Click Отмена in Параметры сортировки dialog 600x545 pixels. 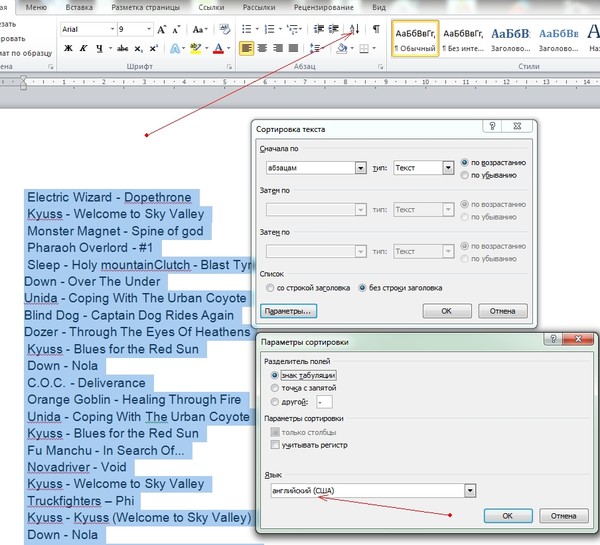(563, 516)
